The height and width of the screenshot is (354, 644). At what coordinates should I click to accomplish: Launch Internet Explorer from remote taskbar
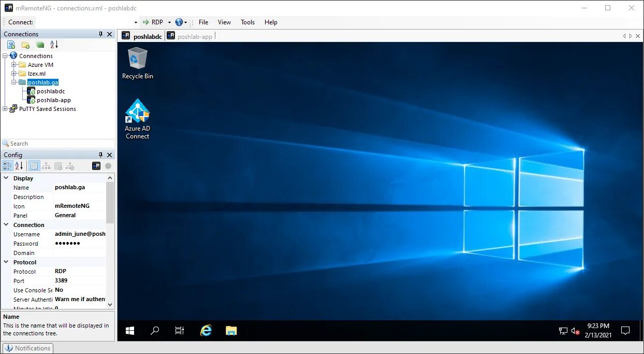pyautogui.click(x=206, y=331)
